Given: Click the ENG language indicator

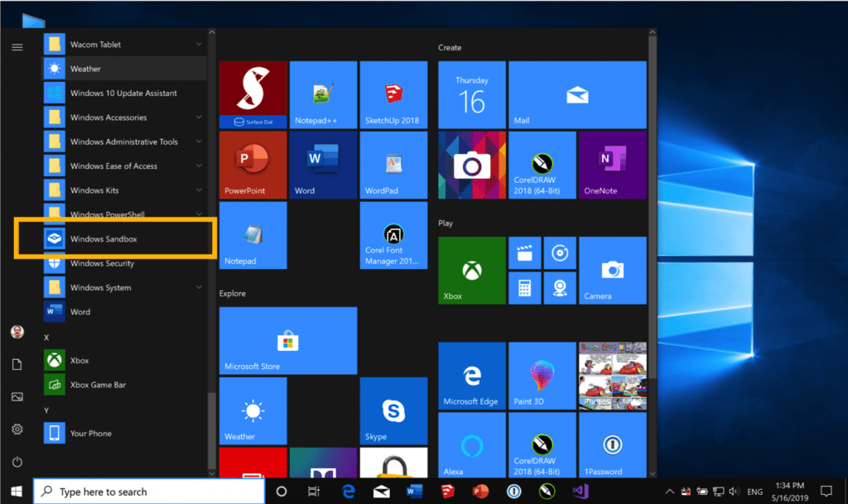Looking at the screenshot, I should pyautogui.click(x=755, y=492).
